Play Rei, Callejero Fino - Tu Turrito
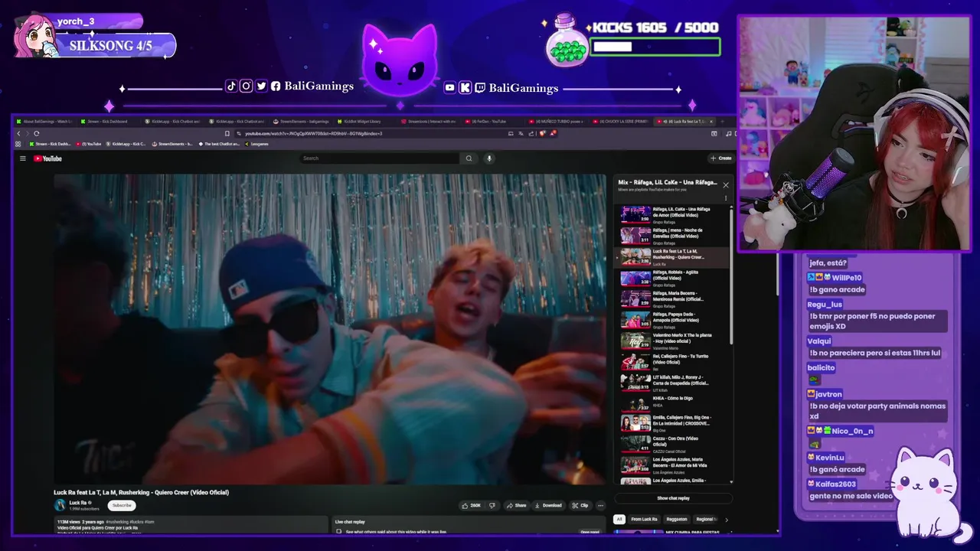The height and width of the screenshot is (551, 980). tap(671, 360)
